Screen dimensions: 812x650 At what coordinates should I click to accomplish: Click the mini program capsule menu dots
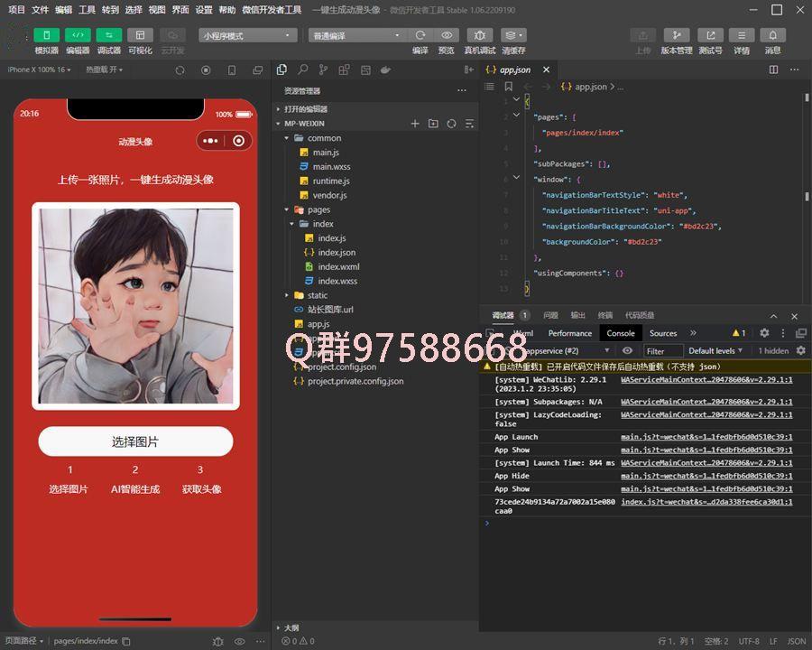click(x=210, y=141)
